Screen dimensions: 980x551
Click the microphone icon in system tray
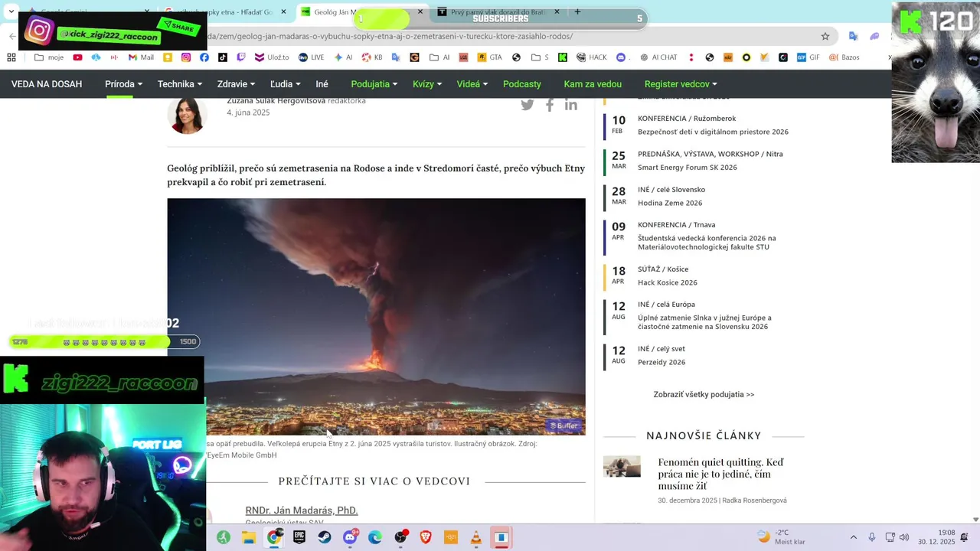pos(871,537)
